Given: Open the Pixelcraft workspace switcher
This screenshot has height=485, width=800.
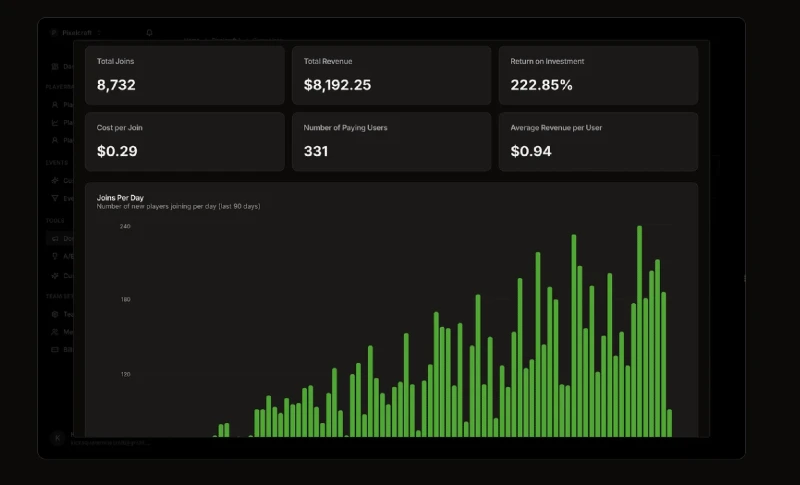Looking at the screenshot, I should [x=76, y=33].
